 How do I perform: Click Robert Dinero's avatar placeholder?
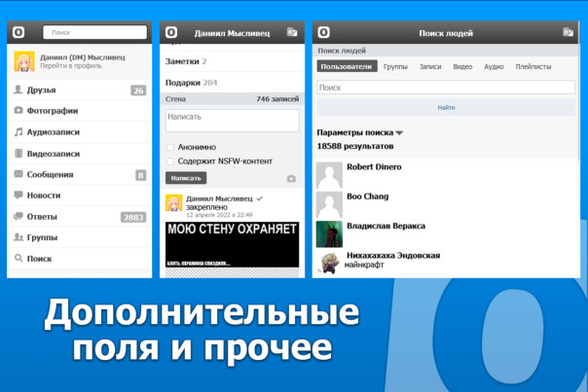coord(329,175)
